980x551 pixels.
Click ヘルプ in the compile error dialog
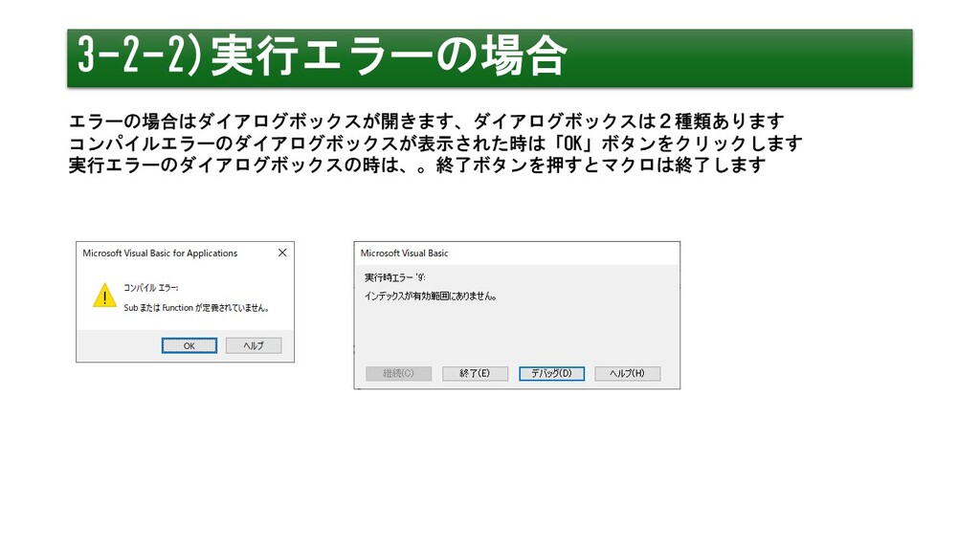click(x=253, y=345)
